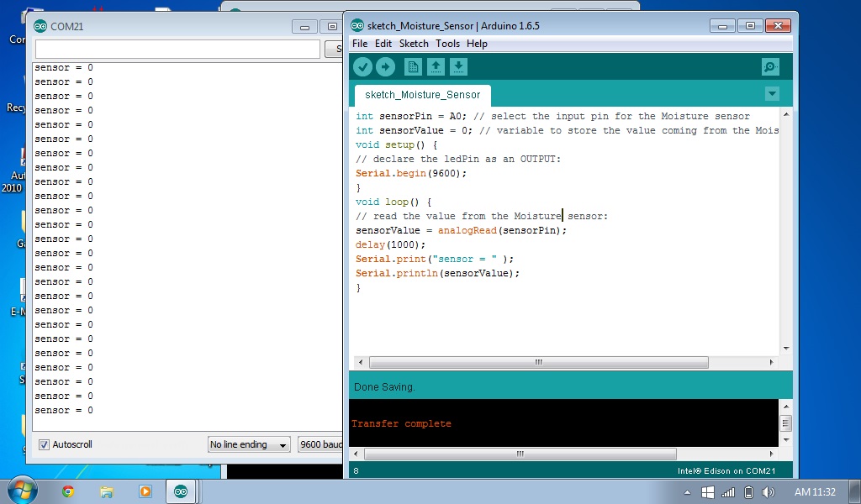861x504 pixels.
Task: Expand the sketch tab options arrow
Action: click(772, 94)
